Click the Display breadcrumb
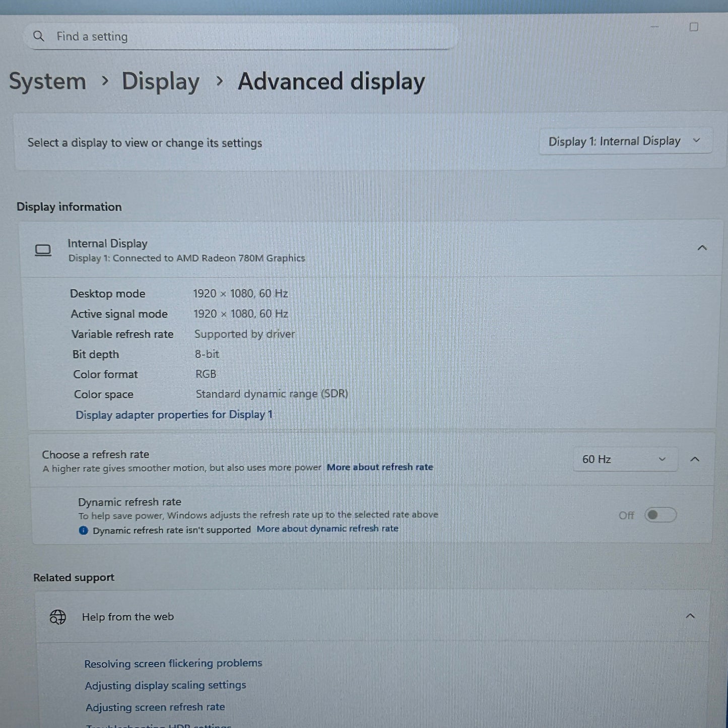 click(x=161, y=82)
